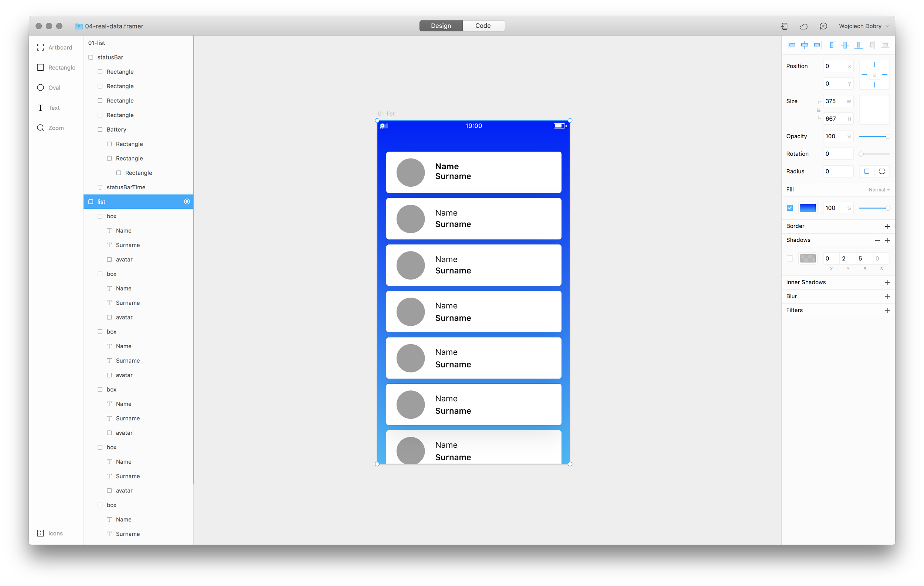This screenshot has height=586, width=924.
Task: Remove shadow with the minus icon
Action: click(x=877, y=240)
